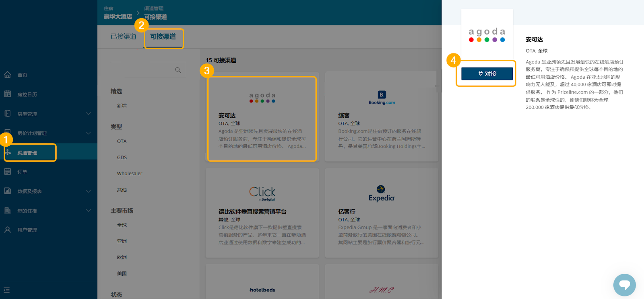Screen dimensions: 644x299
Task: Filter main market by 欧洲
Action: [x=122, y=257]
